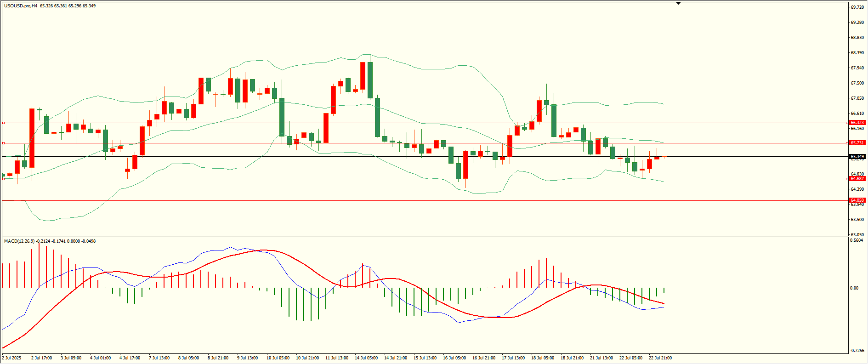Screen dimensions: 868x364
Task: Click the current price 65.349 black label
Action: (x=857, y=157)
